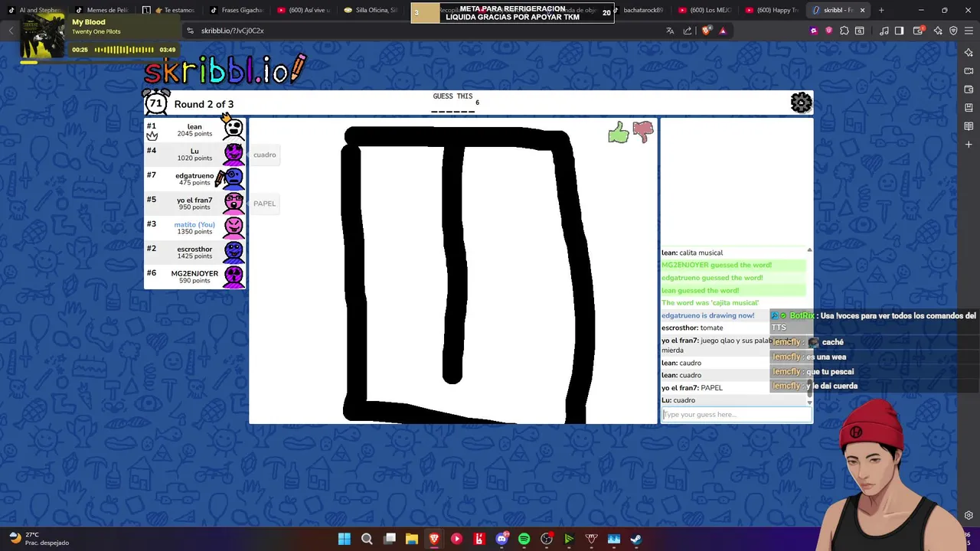The width and height of the screenshot is (980, 551).
Task: Click the skribbl.io logo
Action: coord(225,70)
